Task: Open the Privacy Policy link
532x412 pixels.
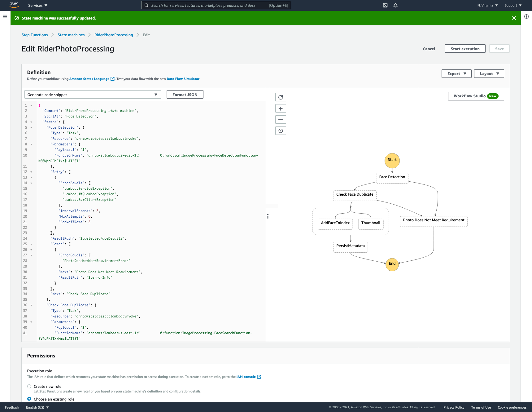Action: tap(454, 407)
